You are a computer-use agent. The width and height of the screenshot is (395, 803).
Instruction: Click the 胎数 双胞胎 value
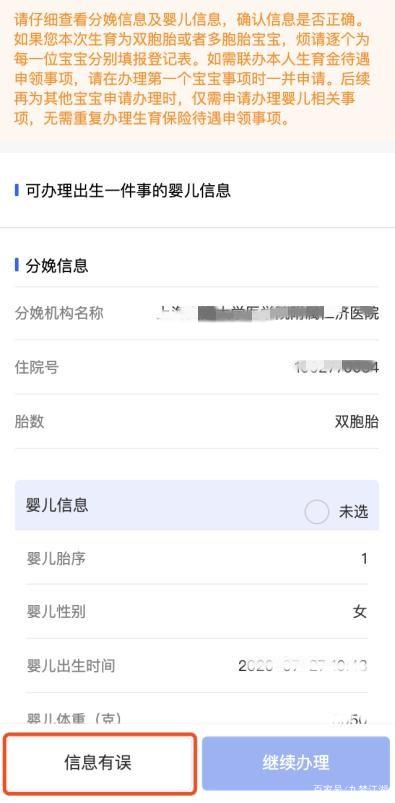pos(357,421)
